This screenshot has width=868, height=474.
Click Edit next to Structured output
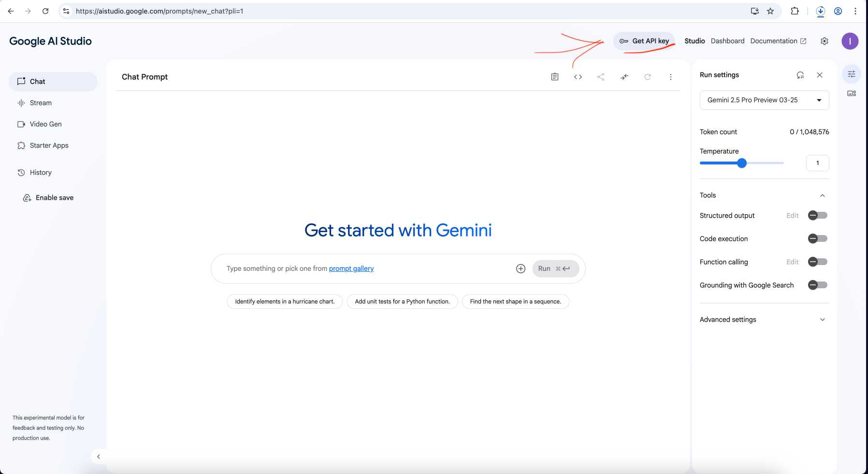point(793,216)
